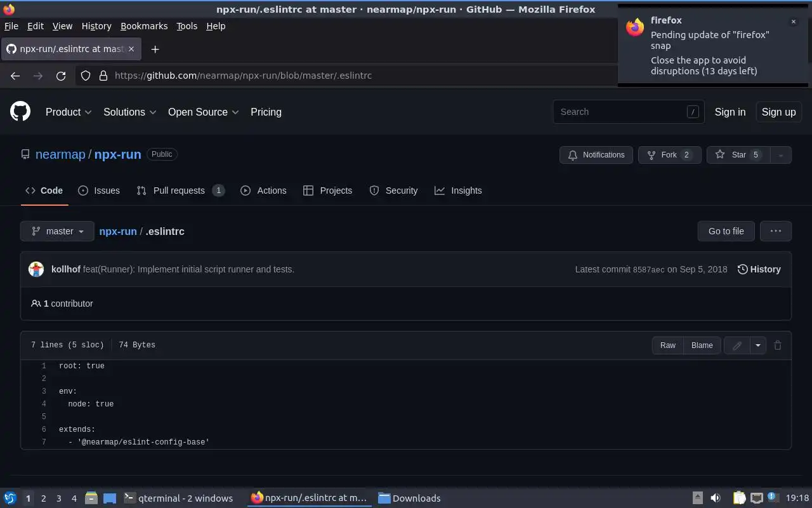This screenshot has width=812, height=508.
Task: Open the Help menu
Action: coord(216,26)
